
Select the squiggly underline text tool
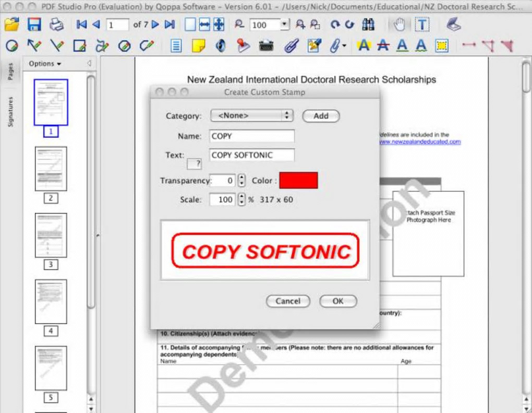coord(421,45)
